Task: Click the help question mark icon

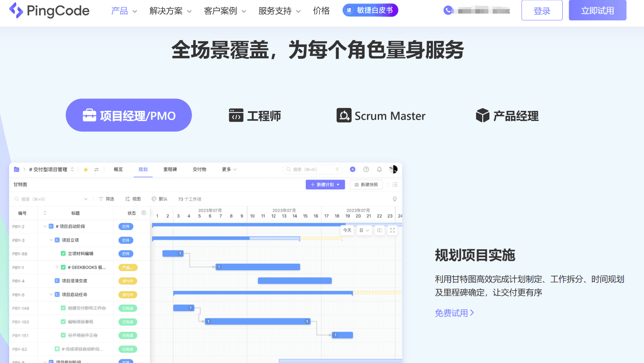Action: 366,169
